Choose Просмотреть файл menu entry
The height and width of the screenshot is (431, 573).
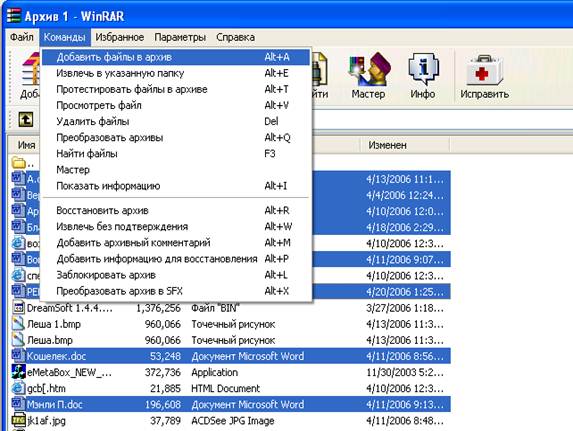pyautogui.click(x=176, y=105)
